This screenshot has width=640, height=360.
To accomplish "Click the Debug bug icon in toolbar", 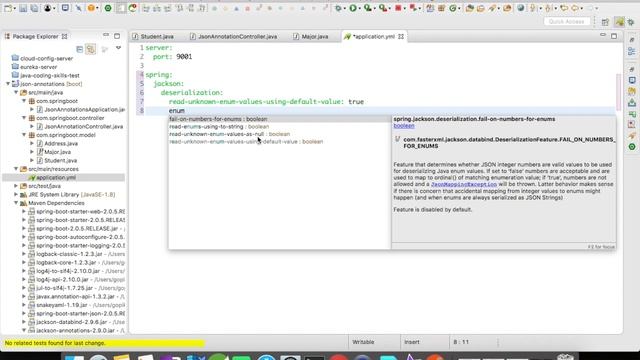I will (x=338, y=8).
